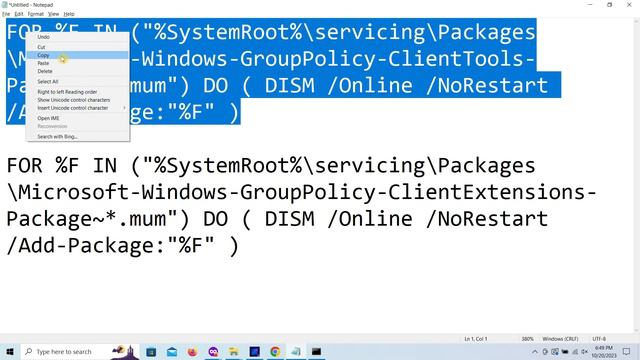Close the Notepad window

tap(629, 5)
